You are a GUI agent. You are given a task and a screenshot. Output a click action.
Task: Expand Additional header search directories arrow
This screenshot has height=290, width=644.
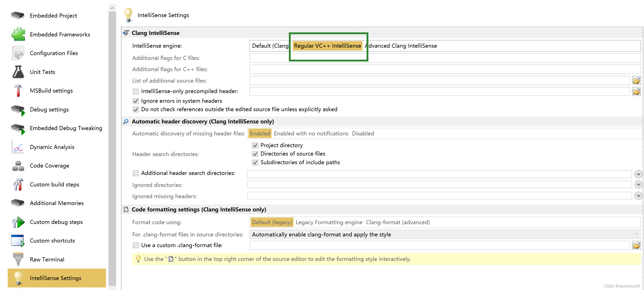pos(638,174)
